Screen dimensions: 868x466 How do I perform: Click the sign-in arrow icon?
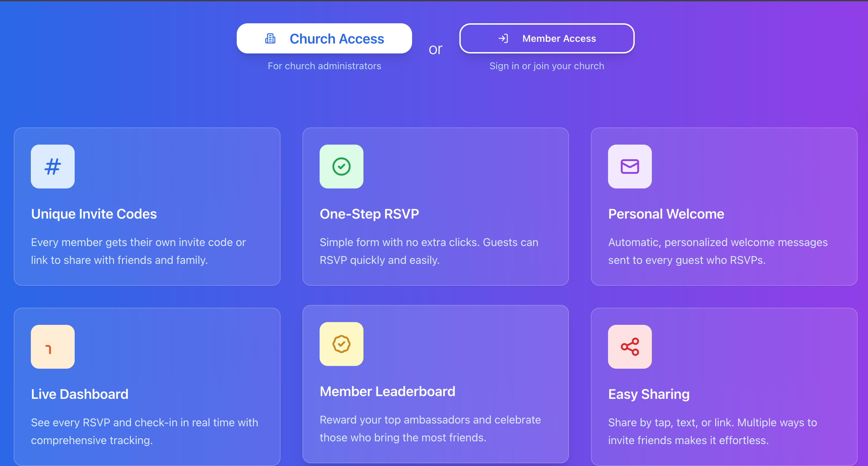point(503,38)
